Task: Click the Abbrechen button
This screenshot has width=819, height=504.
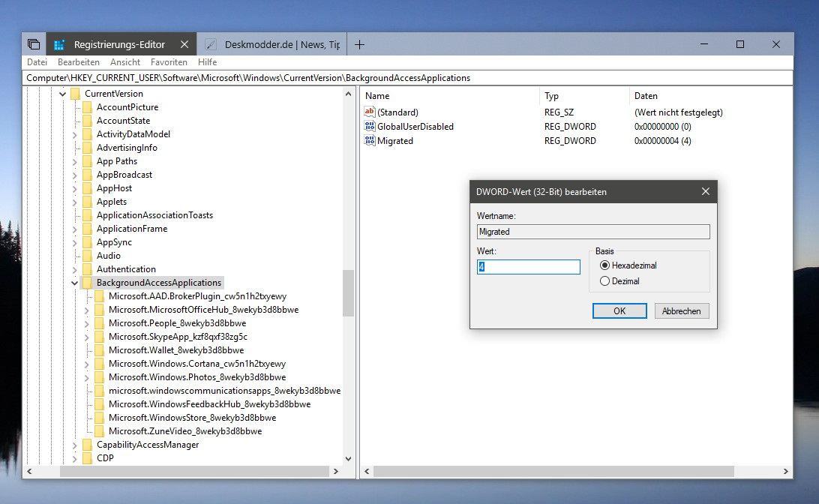Action: 682,310
